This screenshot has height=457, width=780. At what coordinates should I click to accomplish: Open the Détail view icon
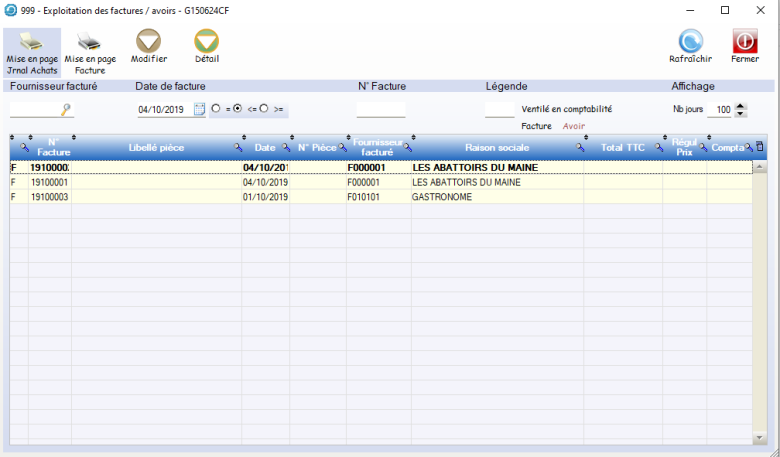(206, 46)
